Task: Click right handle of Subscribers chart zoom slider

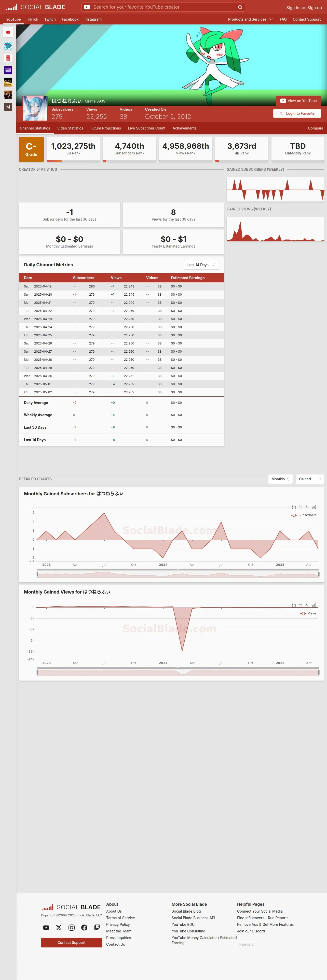Action: (319, 574)
